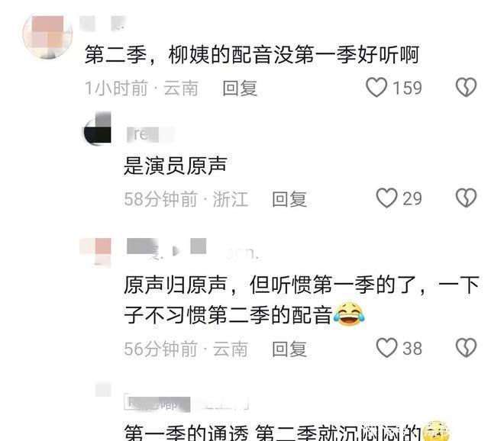This screenshot has height=441, width=504.
Task: Select the bottom comment '第一季的通透'
Action: point(186,433)
